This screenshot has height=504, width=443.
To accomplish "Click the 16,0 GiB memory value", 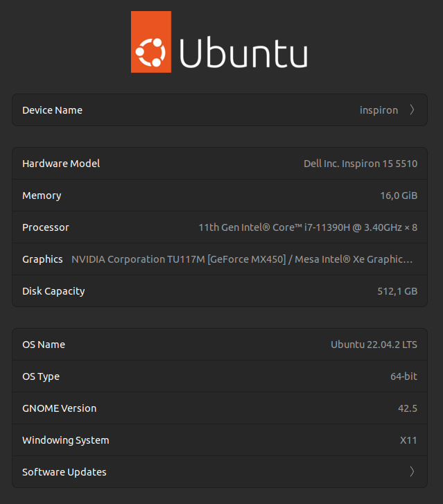I will (x=399, y=195).
